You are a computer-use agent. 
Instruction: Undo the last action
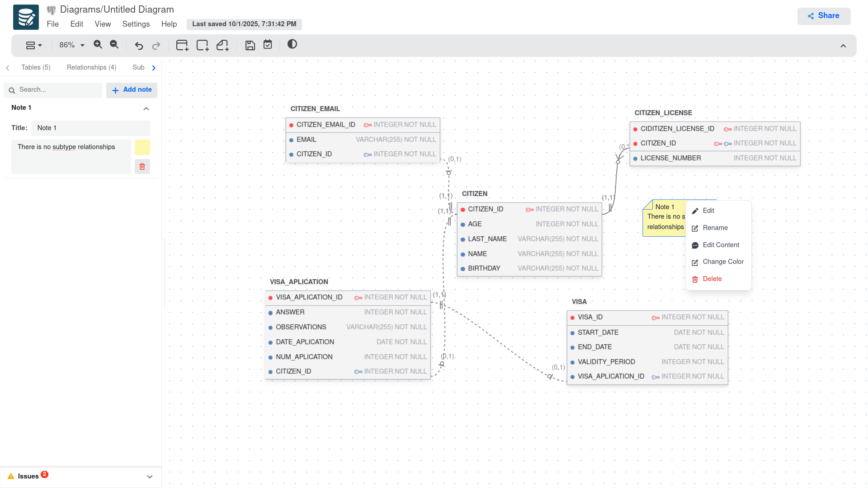pos(139,46)
